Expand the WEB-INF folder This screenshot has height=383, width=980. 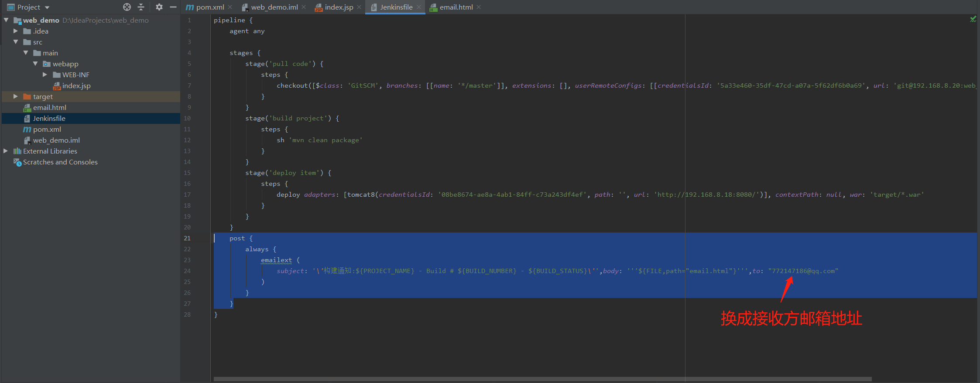(45, 75)
